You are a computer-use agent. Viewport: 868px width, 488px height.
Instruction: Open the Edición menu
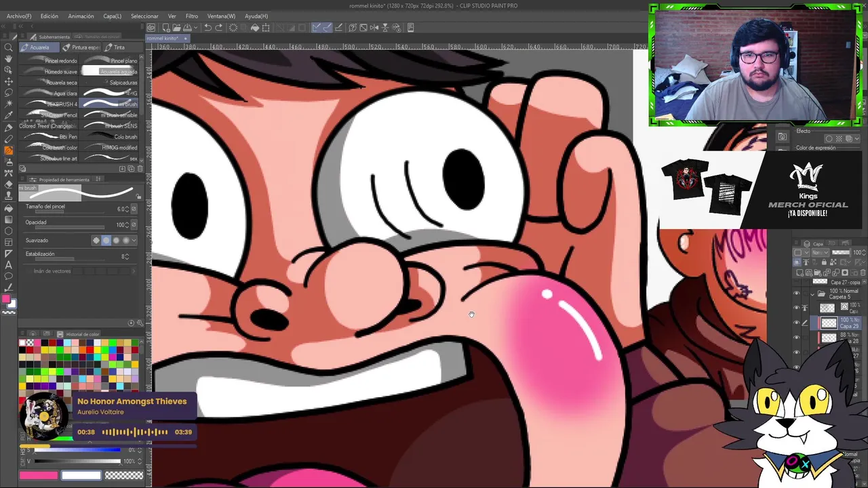(50, 16)
